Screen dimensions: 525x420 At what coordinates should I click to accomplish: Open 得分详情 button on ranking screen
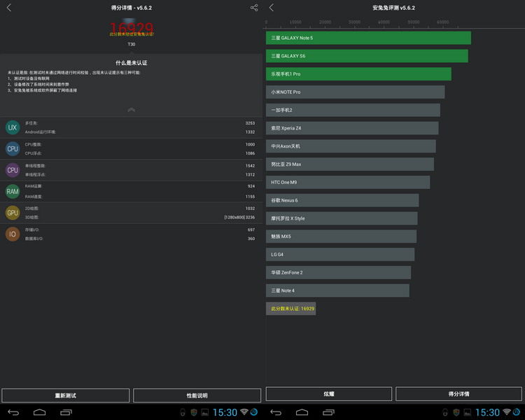(458, 394)
